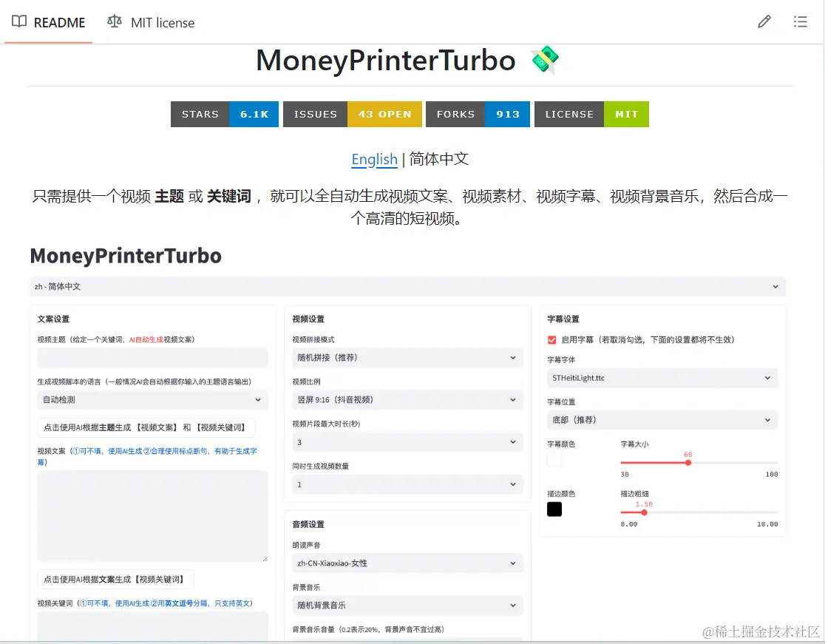Click the black 描边颜色 color swatch

554,509
